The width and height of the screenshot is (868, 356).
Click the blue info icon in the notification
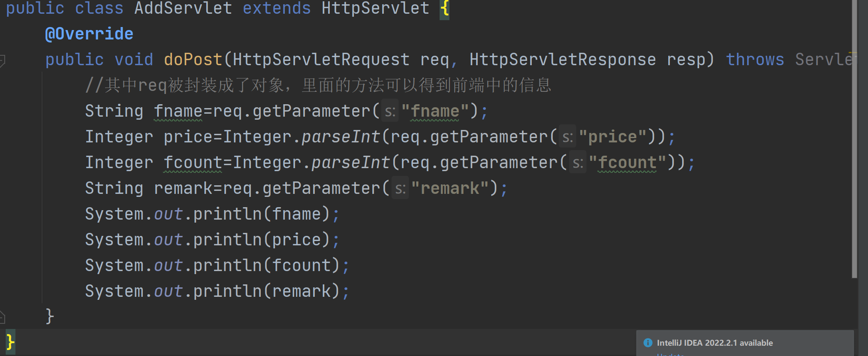[x=648, y=343]
